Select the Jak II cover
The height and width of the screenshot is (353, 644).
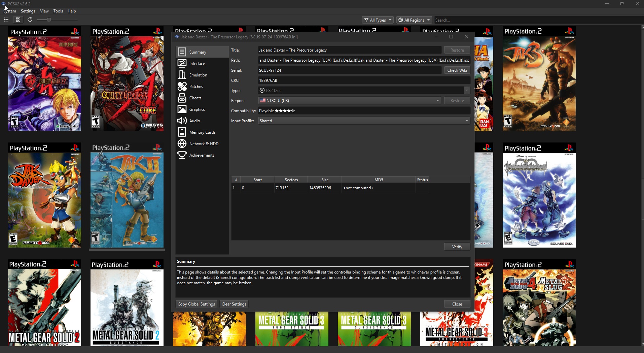[127, 195]
